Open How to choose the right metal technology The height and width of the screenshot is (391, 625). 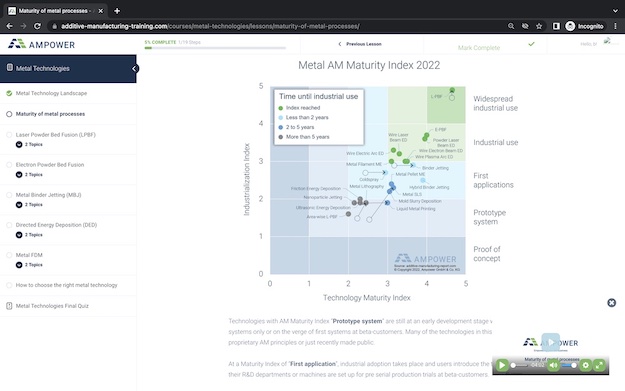(67, 285)
